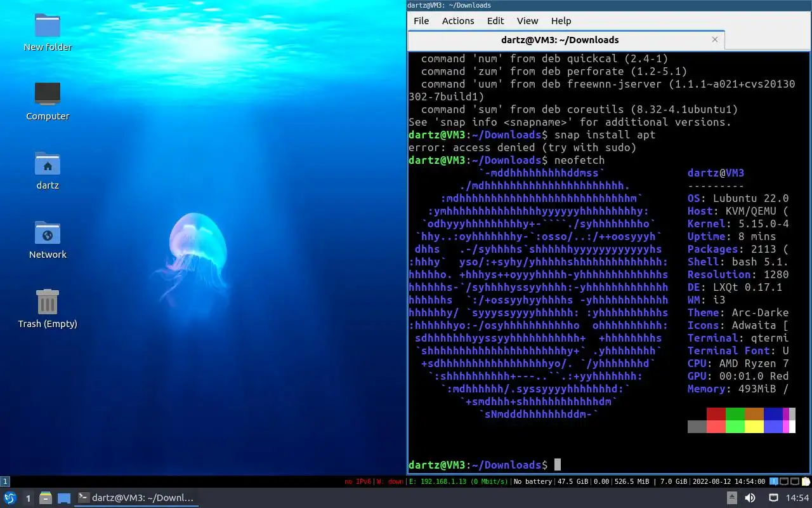Click the '47.5 GiB' disk status entry
The width and height of the screenshot is (812, 508).
pyautogui.click(x=572, y=481)
